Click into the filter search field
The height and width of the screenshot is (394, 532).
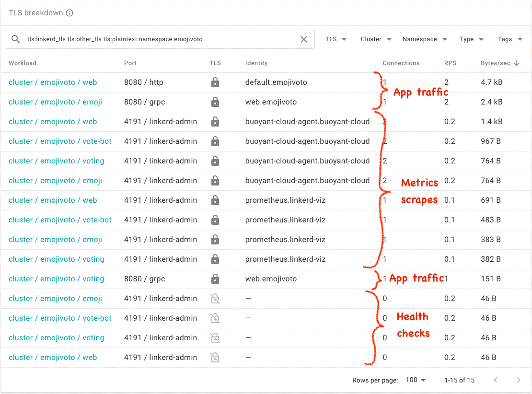pos(158,39)
